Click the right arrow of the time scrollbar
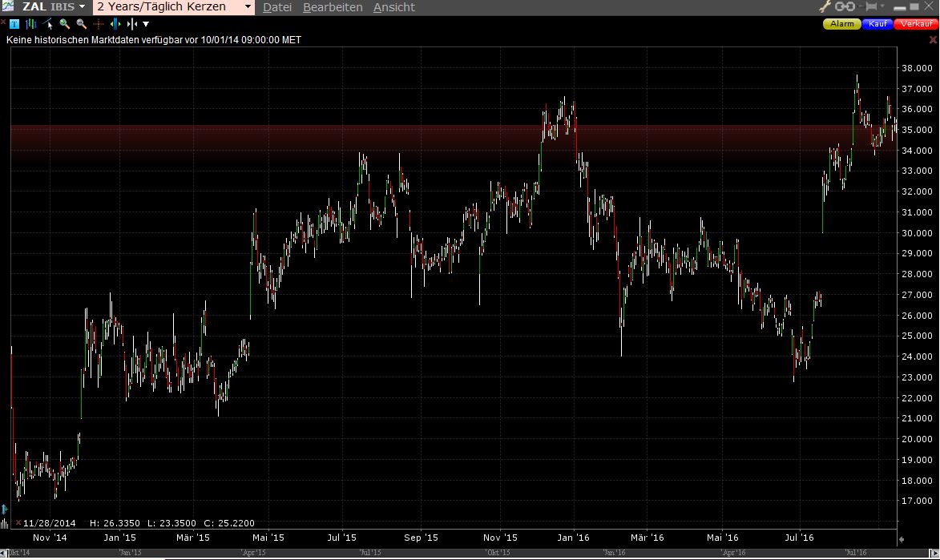This screenshot has width=940, height=560. point(934,554)
